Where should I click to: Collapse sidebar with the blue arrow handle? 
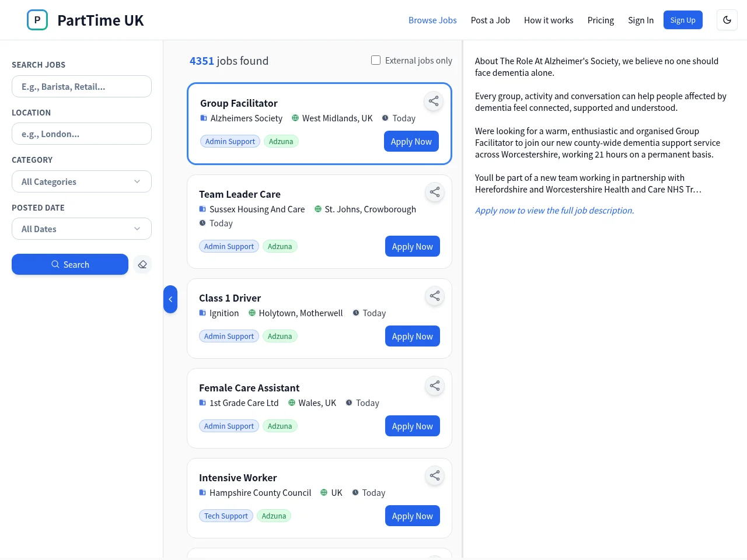tap(170, 299)
